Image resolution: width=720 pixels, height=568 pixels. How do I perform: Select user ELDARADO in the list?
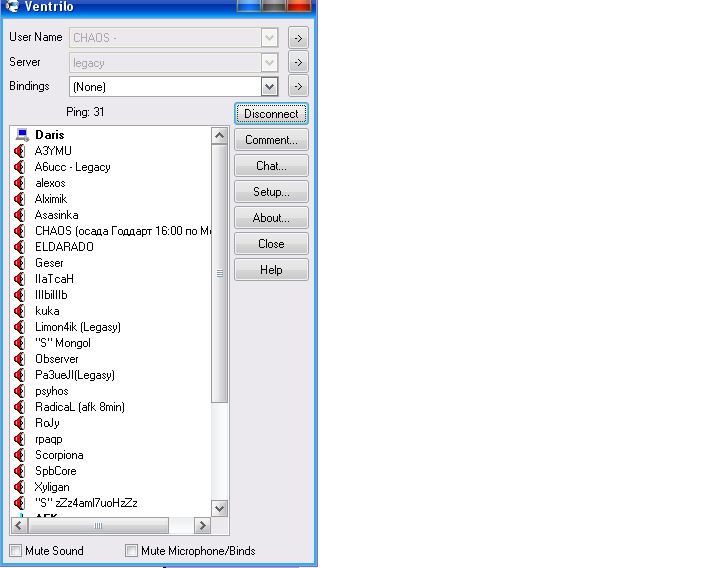[64, 247]
